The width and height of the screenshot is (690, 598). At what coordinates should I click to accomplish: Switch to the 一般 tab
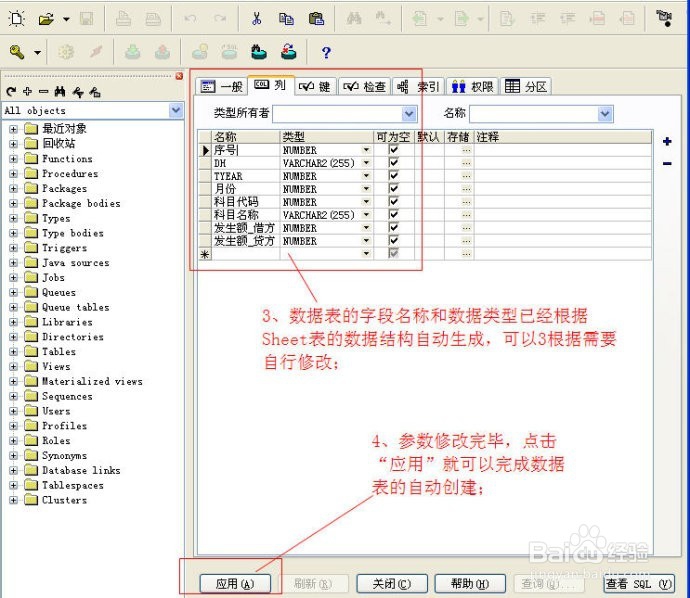221,86
